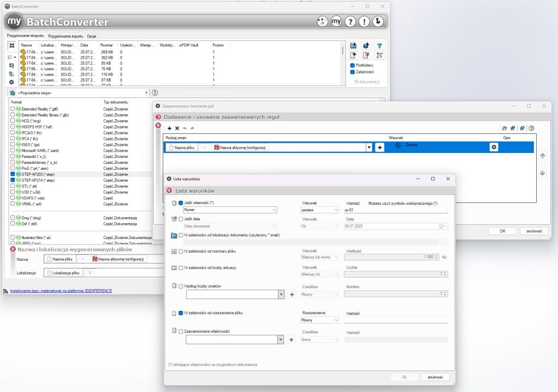Expand the dropdown arrow in selected rule row
Viewport: 558px width, 392px height.
pyautogui.click(x=369, y=147)
